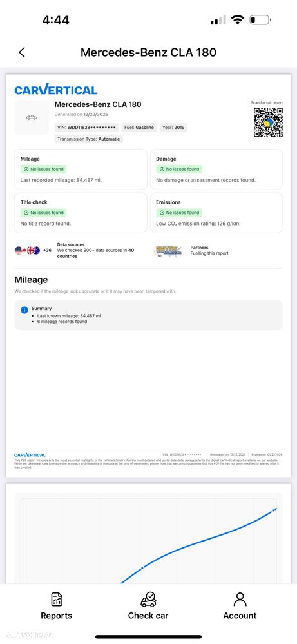Open the Mileage summary card
Image resolution: width=297 pixels, height=644 pixels.
[81, 169]
